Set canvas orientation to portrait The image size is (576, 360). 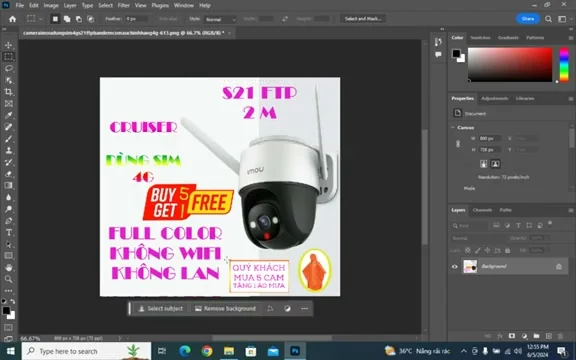tap(483, 164)
